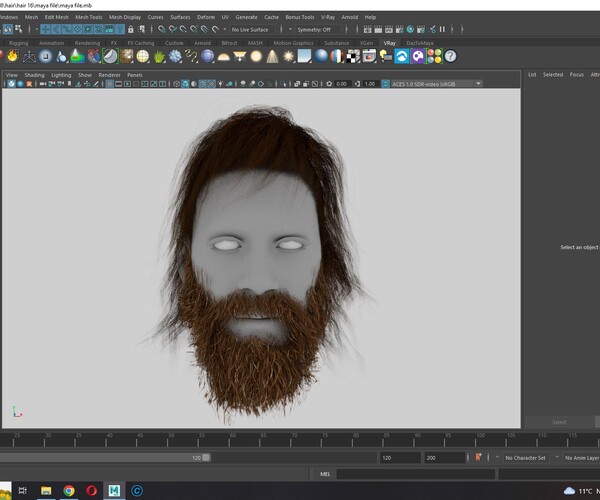Viewport: 600px width, 500px height.
Task: Open the purple Chaos Cosmos shelf icon
Action: pos(418,56)
